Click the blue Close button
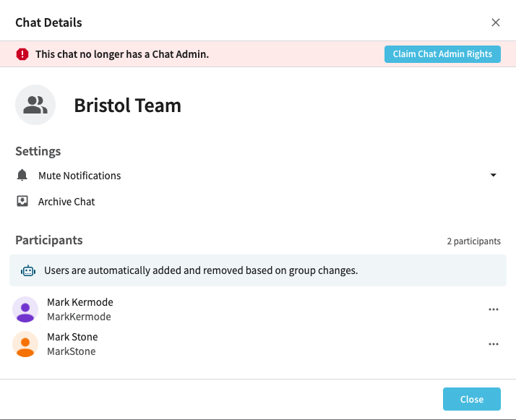The width and height of the screenshot is (516, 420). pyautogui.click(x=472, y=399)
